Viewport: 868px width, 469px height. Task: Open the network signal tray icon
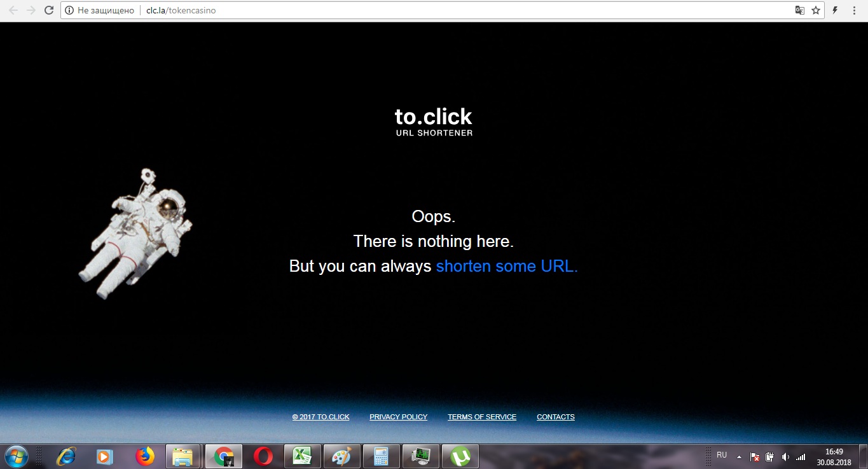tap(801, 457)
